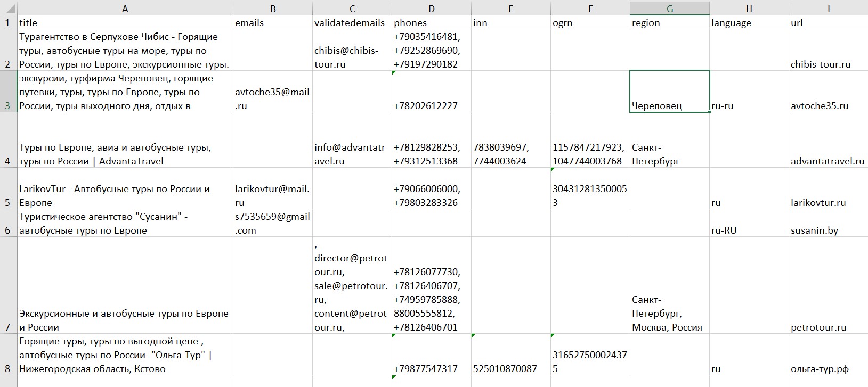The image size is (868, 387).
Task: Select row 7 header
Action: (x=9, y=285)
